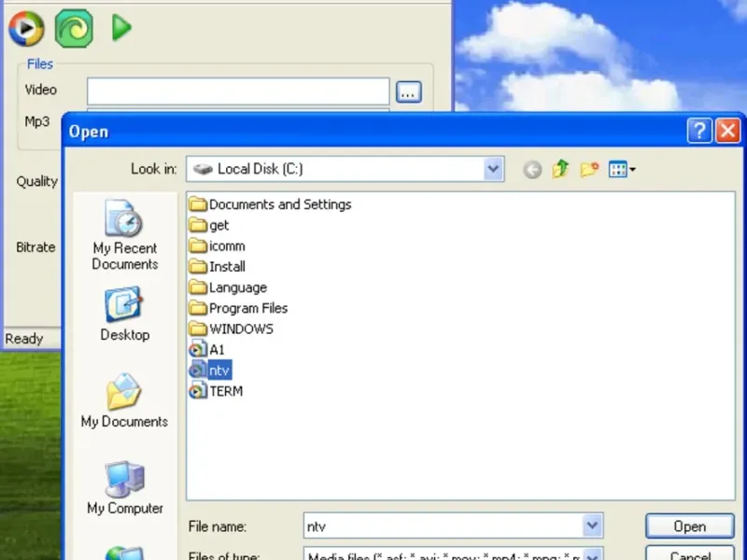
Task: Select the icomm folder
Action: (x=218, y=246)
